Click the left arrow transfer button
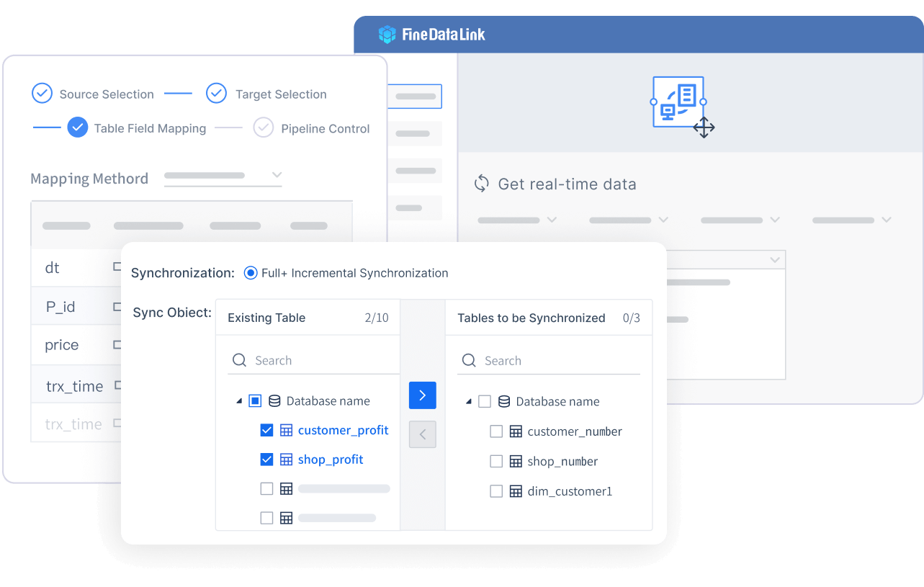This screenshot has width=924, height=587. [x=422, y=434]
